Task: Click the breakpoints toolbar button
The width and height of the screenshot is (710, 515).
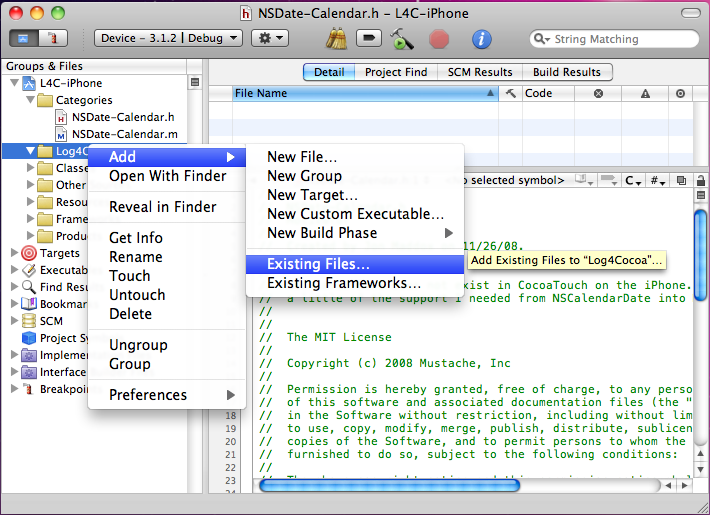Action: click(369, 39)
